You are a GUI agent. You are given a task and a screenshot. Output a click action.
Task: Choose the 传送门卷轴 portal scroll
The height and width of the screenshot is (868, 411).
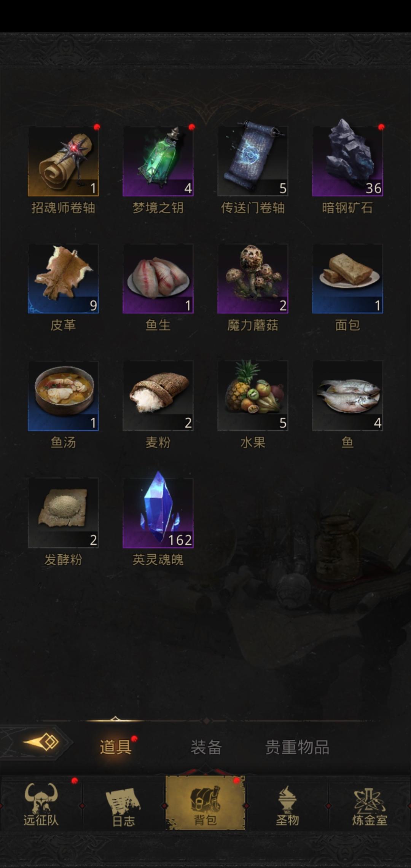click(253, 161)
